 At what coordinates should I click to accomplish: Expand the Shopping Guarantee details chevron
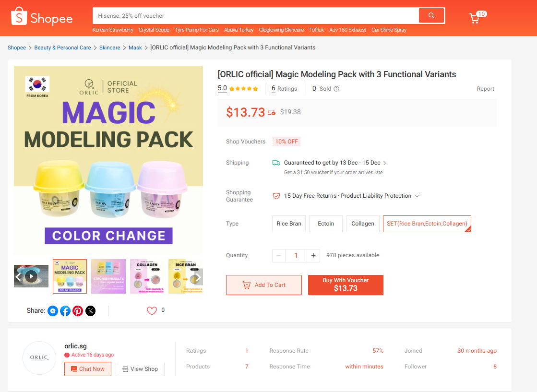pos(418,196)
